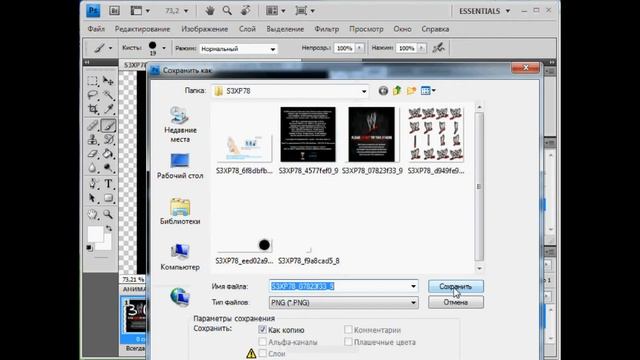
Task: Click the Zoom magnifier in application bar
Action: tap(227, 11)
